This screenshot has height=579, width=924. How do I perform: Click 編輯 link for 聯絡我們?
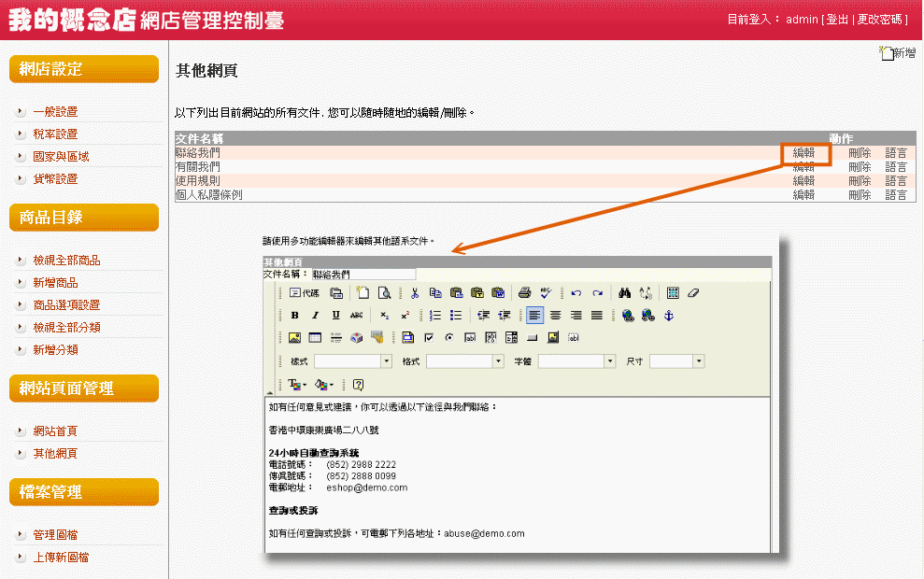803,152
